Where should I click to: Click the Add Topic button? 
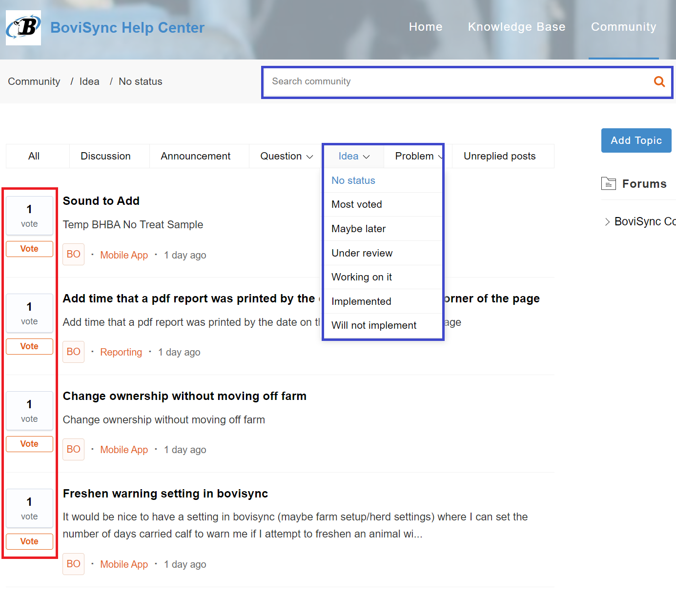pyautogui.click(x=636, y=140)
